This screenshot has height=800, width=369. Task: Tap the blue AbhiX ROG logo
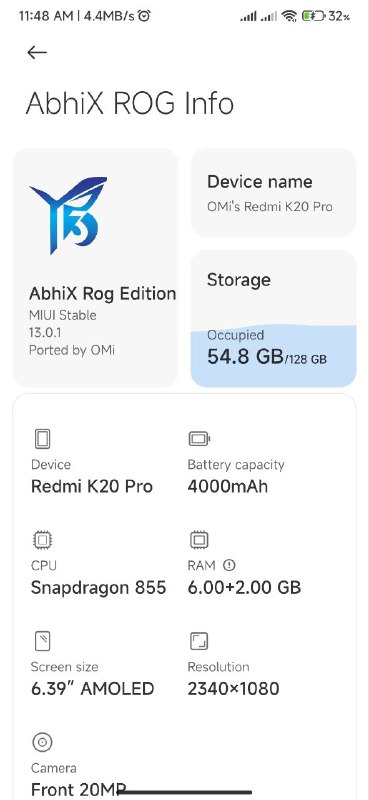click(x=69, y=215)
